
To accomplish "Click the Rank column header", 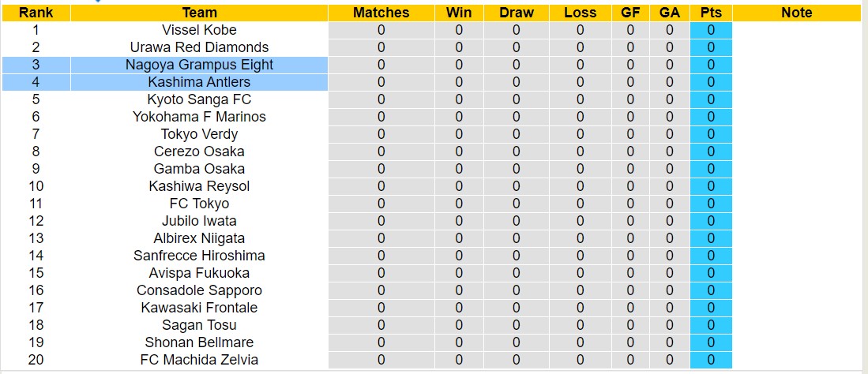I will [x=36, y=13].
